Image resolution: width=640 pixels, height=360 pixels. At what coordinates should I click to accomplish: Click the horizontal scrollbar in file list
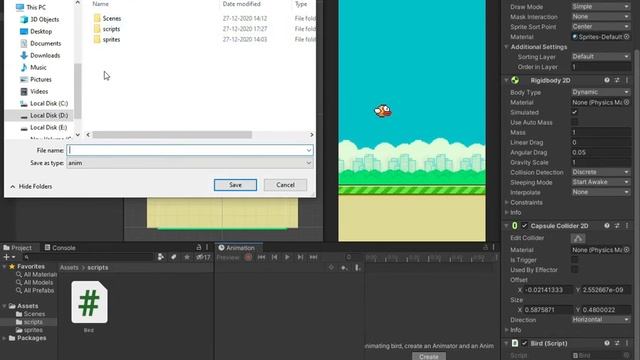(x=172, y=135)
